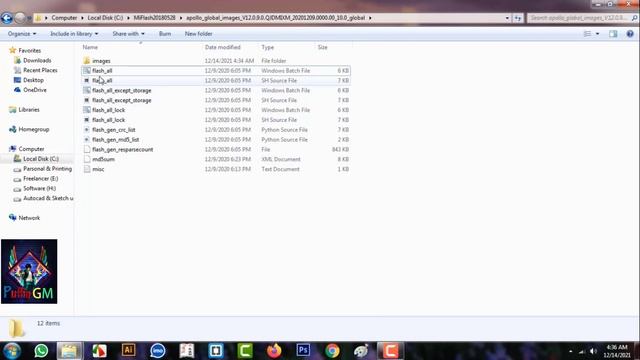Viewport: 640px width, 360px height.
Task: Open OneDrive in the navigation pane
Action: (35, 90)
